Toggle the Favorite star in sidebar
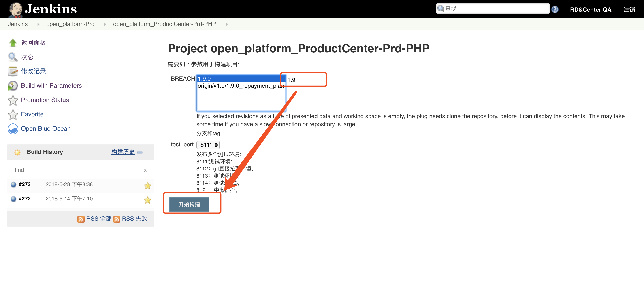The width and height of the screenshot is (644, 281). coord(13,115)
